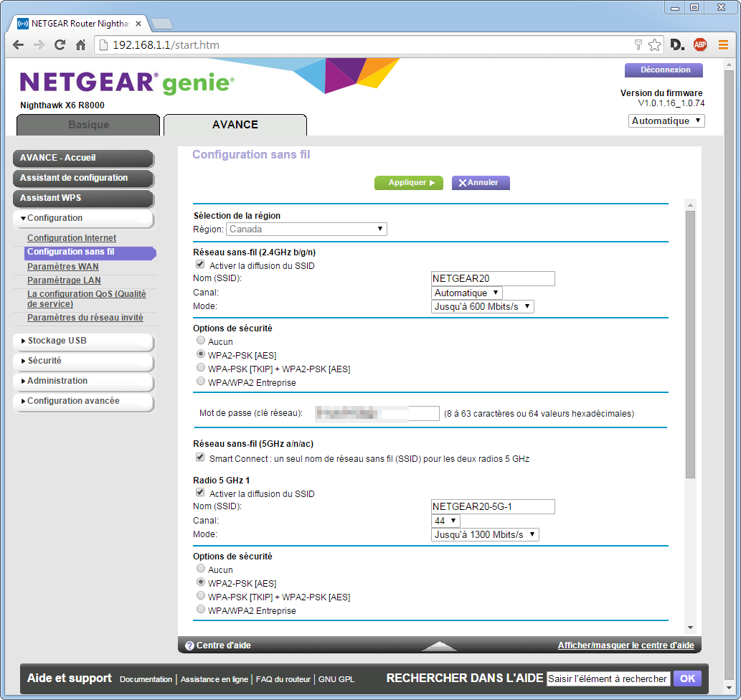Open Paramètres WAN in the sidebar

click(x=63, y=267)
